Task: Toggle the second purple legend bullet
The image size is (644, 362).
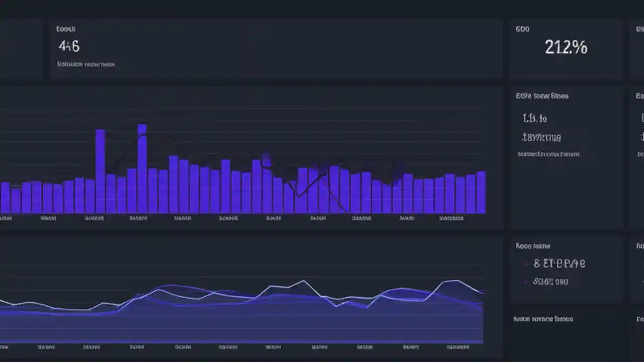Action: point(525,282)
